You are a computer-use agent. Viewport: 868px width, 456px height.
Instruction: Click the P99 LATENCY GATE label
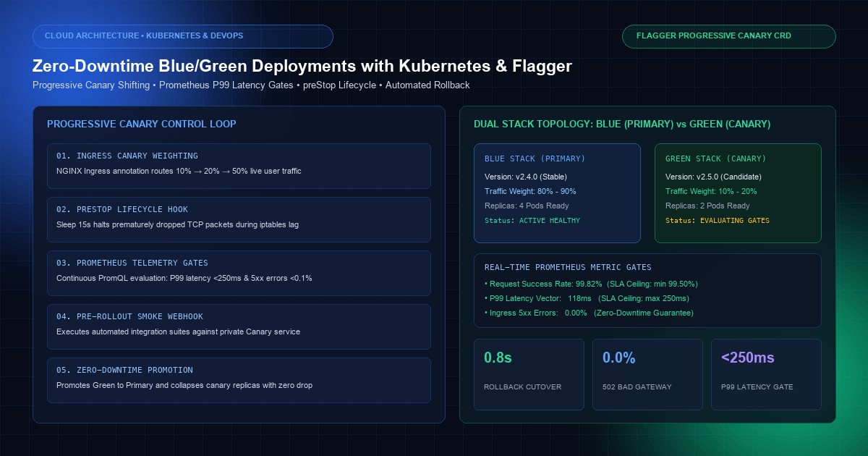tap(757, 387)
